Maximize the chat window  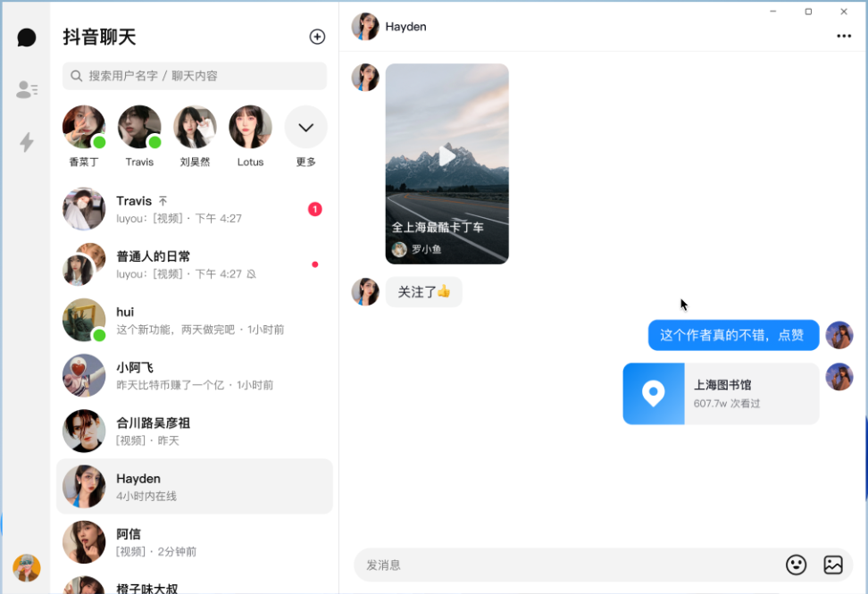click(x=808, y=11)
